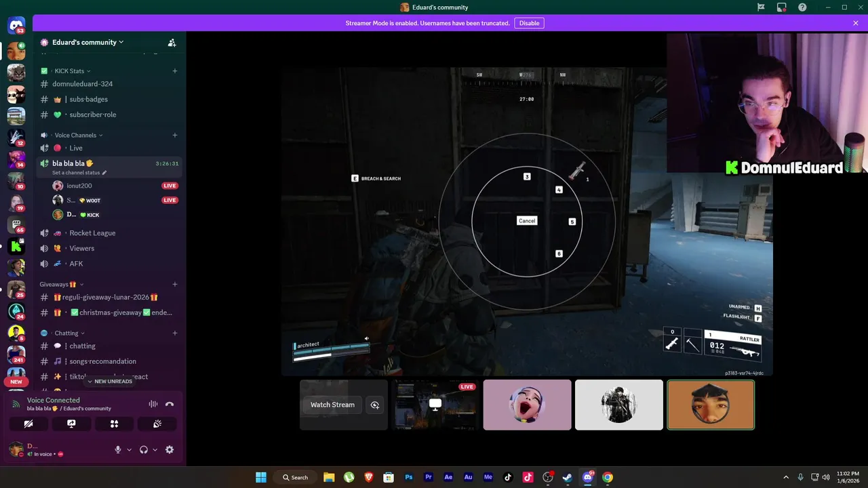Select the soldier avatar participant tile
This screenshot has width=868, height=488.
(x=618, y=405)
